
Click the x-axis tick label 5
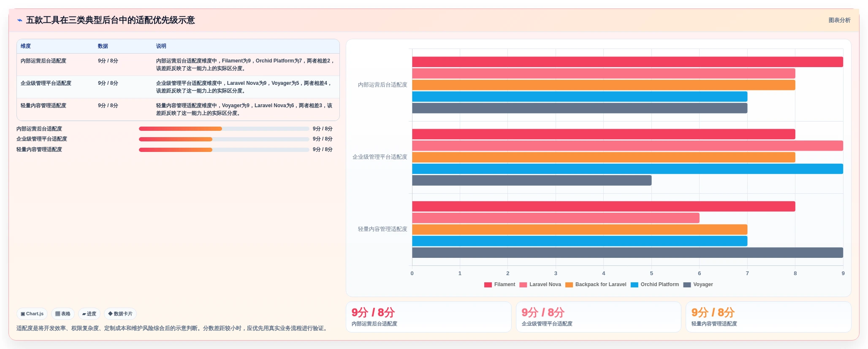pos(651,273)
